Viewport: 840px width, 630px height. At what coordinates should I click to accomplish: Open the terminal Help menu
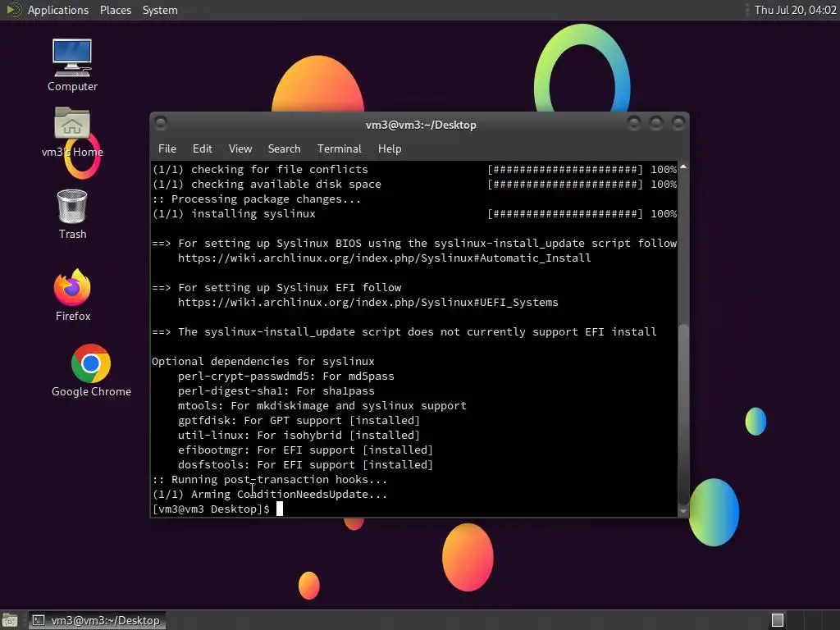(x=390, y=149)
